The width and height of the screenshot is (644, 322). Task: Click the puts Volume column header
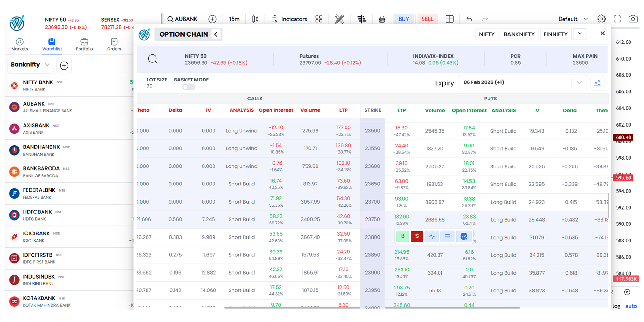point(435,110)
